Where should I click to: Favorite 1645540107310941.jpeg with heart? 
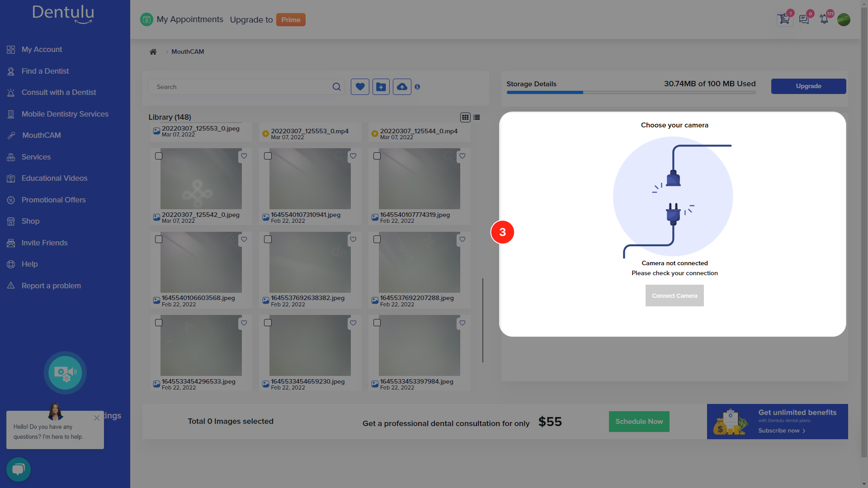(x=353, y=156)
